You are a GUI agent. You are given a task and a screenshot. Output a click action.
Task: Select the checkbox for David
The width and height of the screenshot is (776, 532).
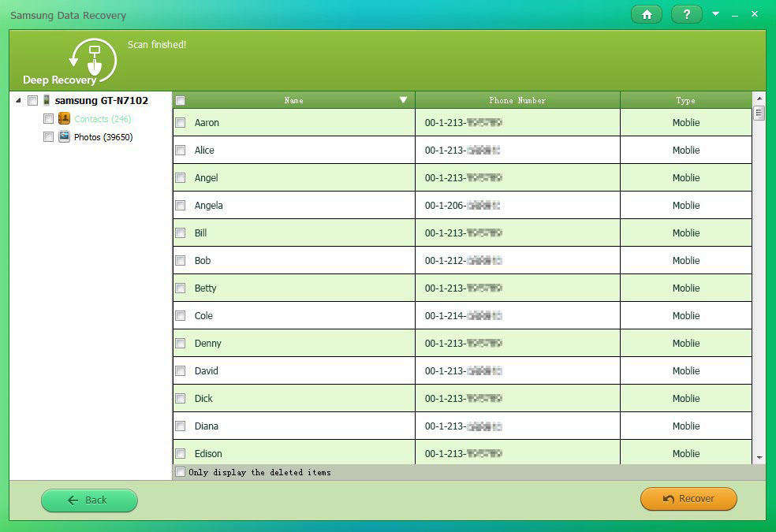pyautogui.click(x=181, y=370)
